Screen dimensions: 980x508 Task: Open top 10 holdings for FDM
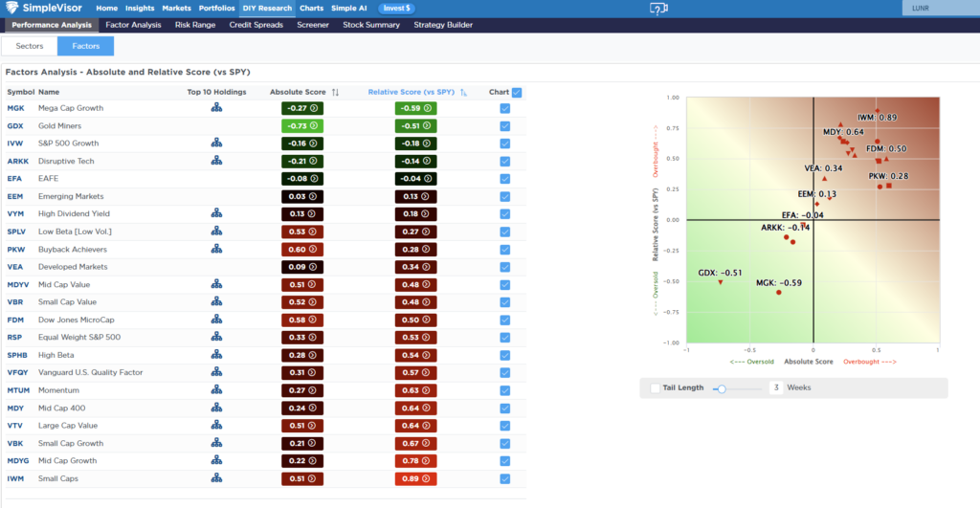216,320
